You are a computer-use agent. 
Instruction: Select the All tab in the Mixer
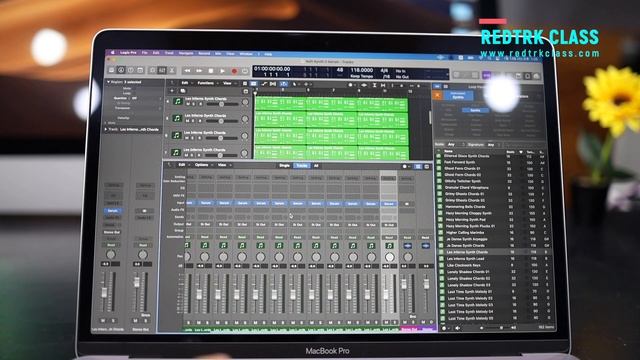tap(316, 166)
